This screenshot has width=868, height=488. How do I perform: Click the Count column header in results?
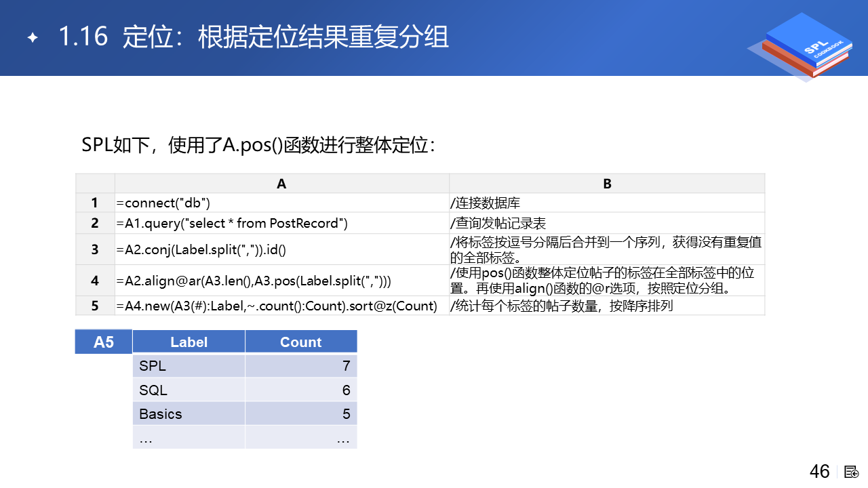[x=301, y=342]
